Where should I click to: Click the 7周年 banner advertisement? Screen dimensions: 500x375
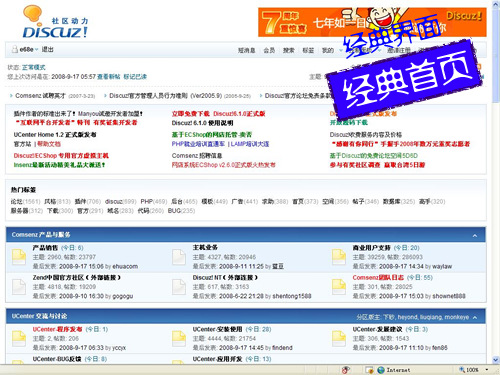coord(372,22)
